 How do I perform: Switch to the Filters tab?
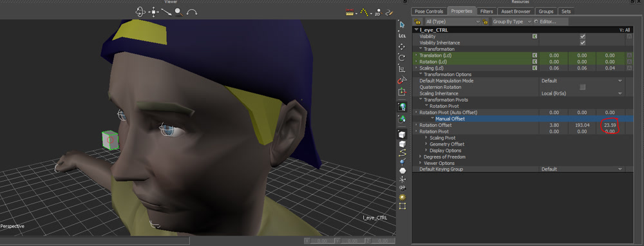pos(487,12)
